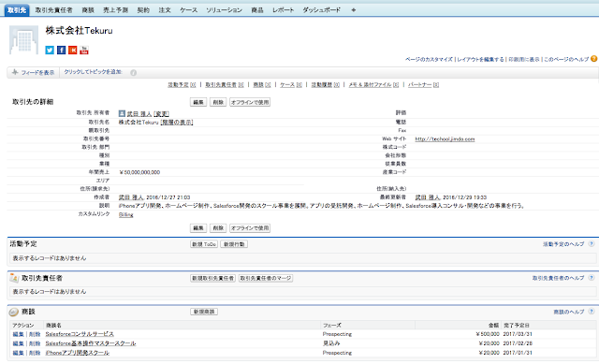Image resolution: width=599 pixels, height=364 pixels.
Task: Switch to the ケース tab
Action: pyautogui.click(x=189, y=10)
